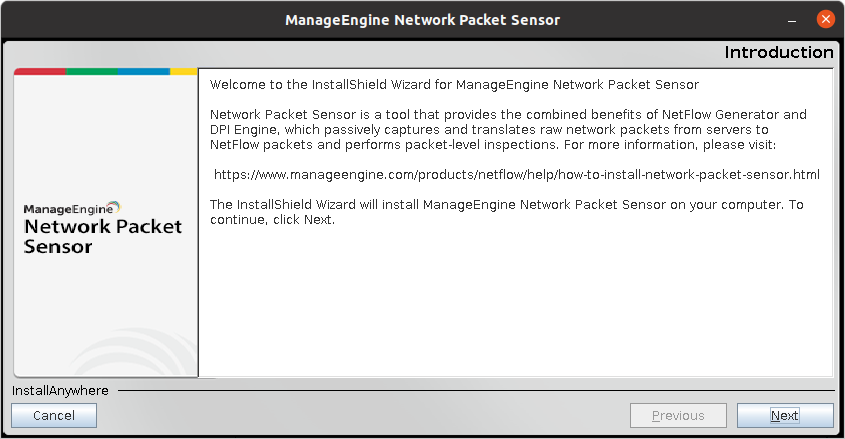845x439 pixels.
Task: Click the small ManageEngine brand logo
Action: [71, 209]
